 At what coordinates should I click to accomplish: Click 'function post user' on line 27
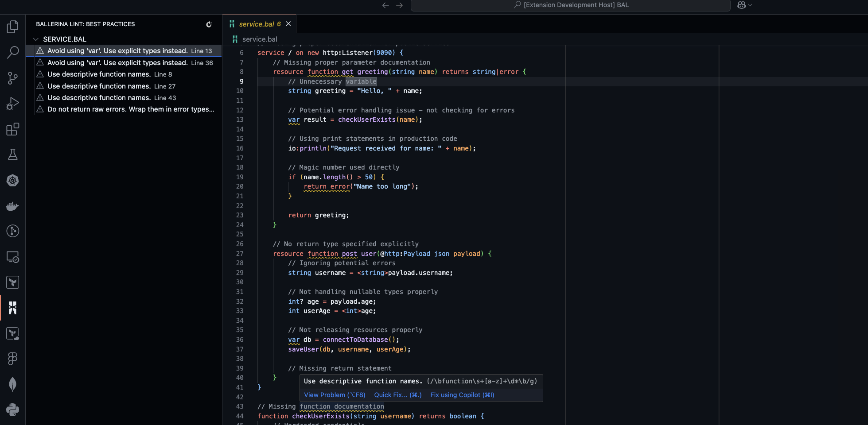click(x=342, y=254)
